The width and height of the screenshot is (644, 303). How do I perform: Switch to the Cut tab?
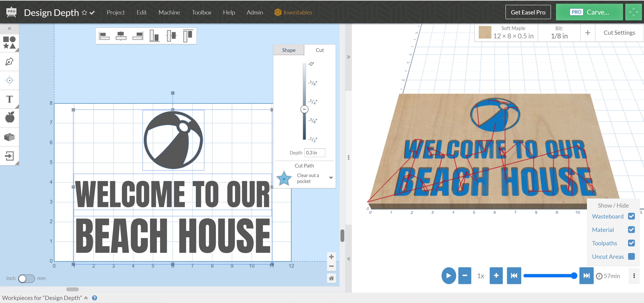click(x=319, y=50)
